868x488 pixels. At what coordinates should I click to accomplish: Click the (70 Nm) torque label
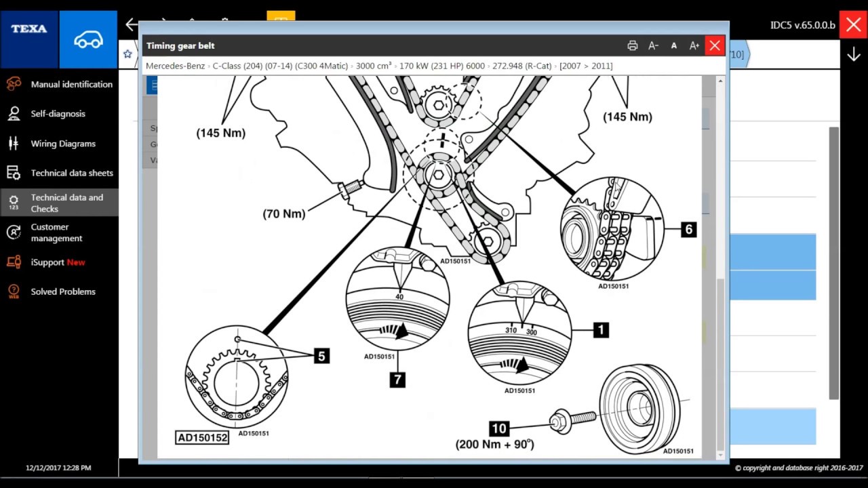point(284,213)
